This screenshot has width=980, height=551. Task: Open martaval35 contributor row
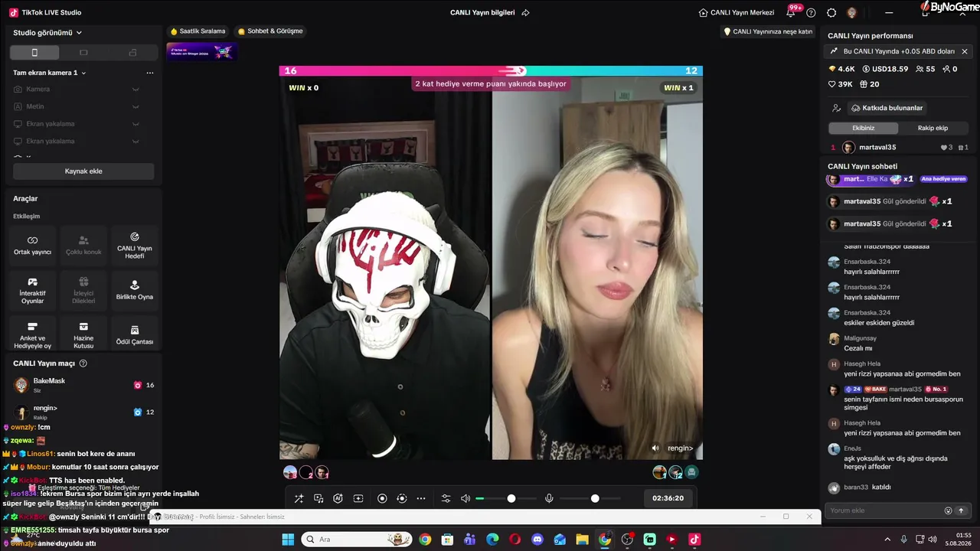[900, 148]
